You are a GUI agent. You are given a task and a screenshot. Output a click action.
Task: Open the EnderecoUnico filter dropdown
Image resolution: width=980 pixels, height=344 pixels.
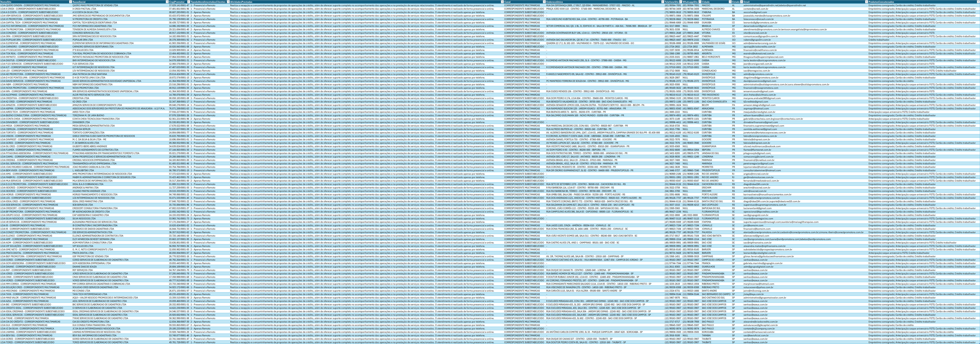pyautogui.click(x=662, y=2)
